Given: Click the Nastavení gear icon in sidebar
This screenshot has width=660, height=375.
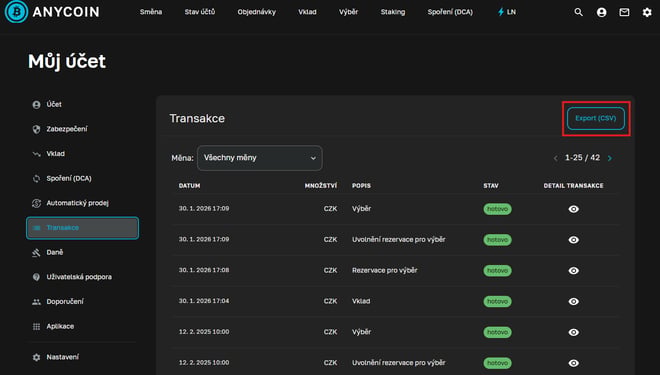Looking at the screenshot, I should point(37,357).
